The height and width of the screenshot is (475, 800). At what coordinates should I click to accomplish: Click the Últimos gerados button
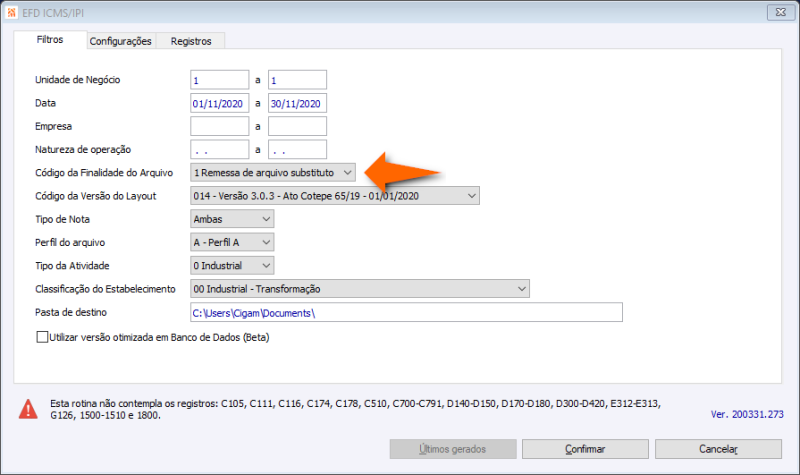coord(453,449)
